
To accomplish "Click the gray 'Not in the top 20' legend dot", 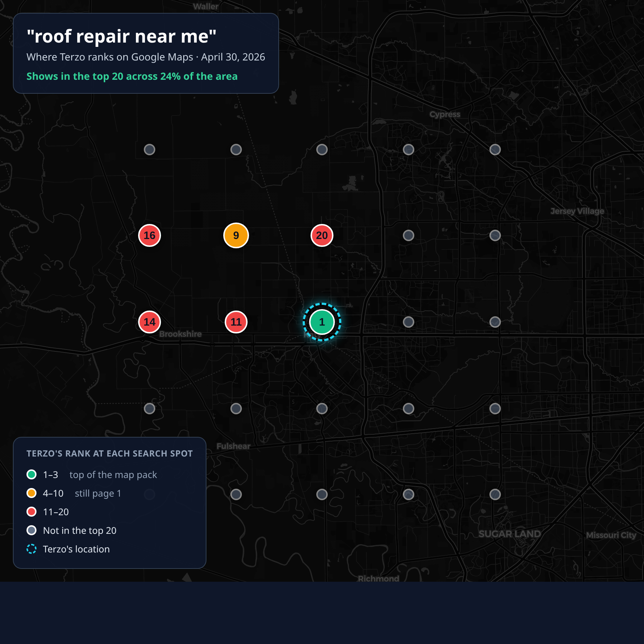I will pos(31,530).
